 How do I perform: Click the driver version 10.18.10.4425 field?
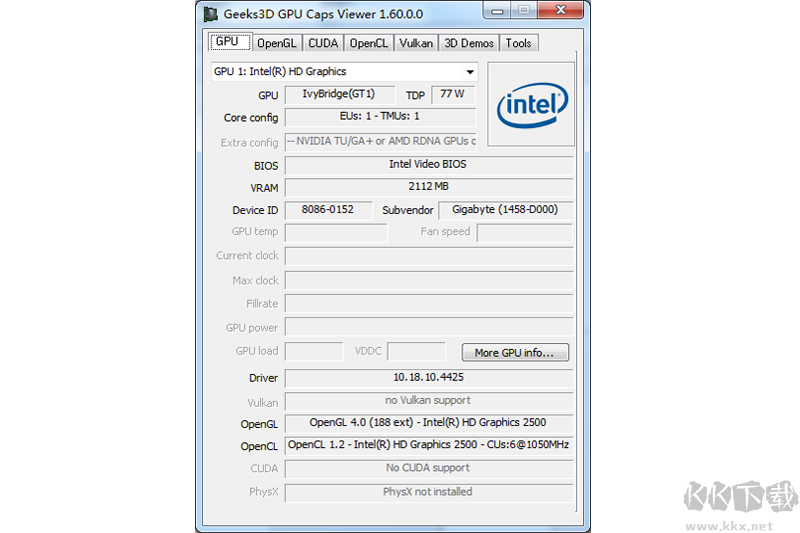pos(429,378)
